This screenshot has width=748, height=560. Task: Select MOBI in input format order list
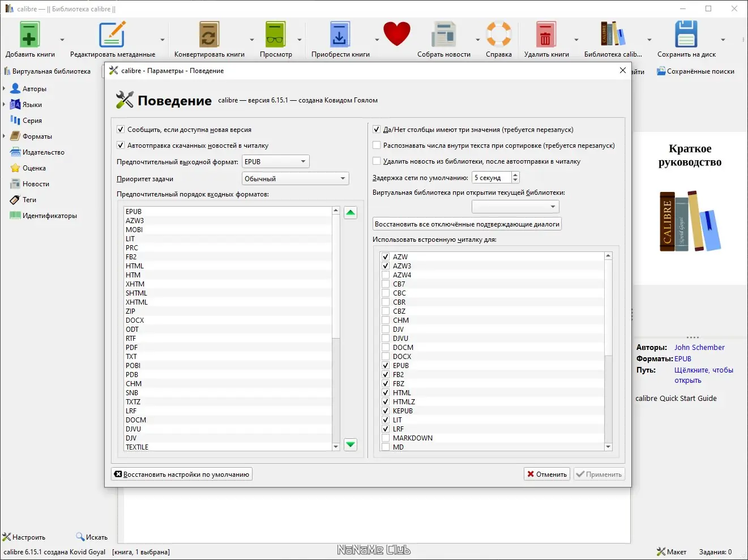coord(228,230)
